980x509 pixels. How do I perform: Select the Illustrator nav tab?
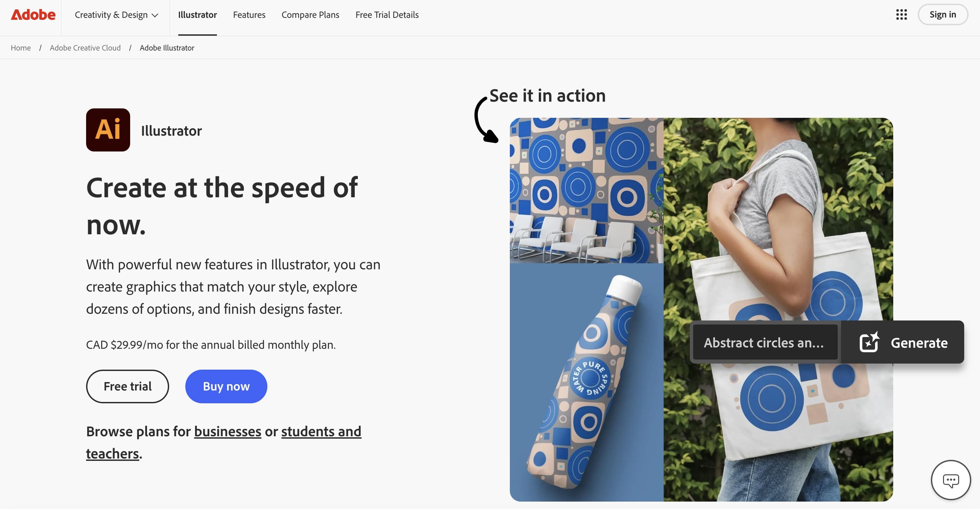coord(197,15)
